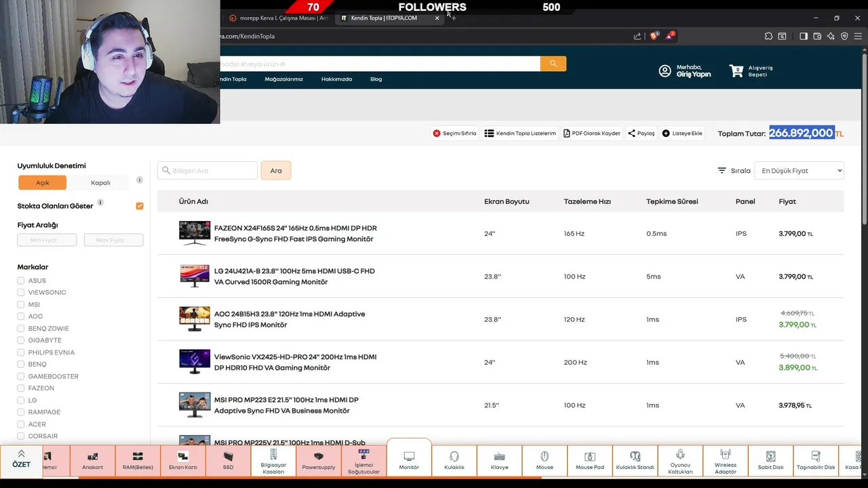Focus the Bileşen Ara search field
Viewport: 868px width, 488px height.
point(208,171)
